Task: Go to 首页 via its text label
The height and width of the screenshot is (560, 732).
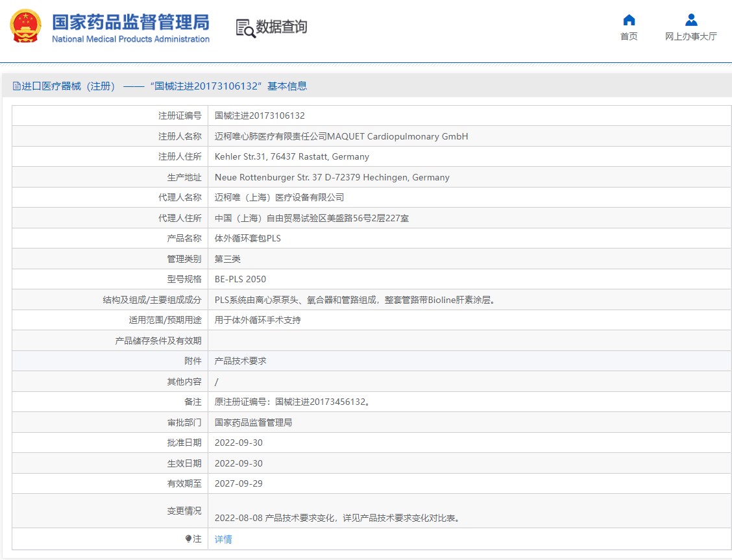Action: 629,36
